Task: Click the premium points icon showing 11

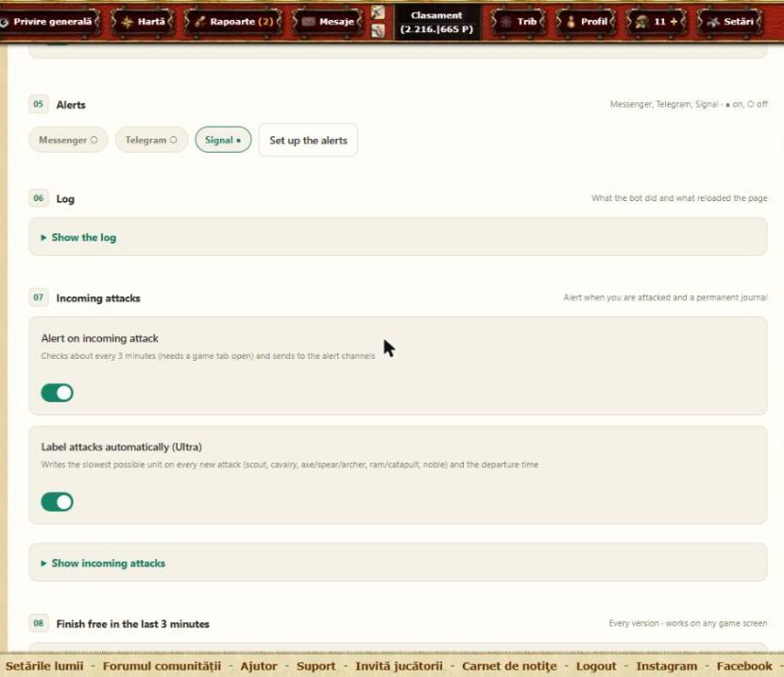Action: pyautogui.click(x=642, y=22)
